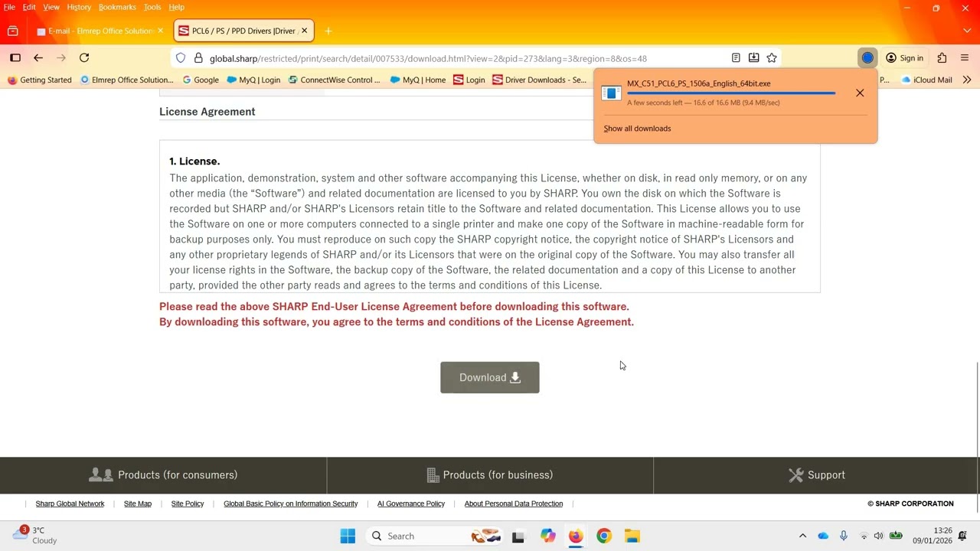Bookmark this page with star icon

tap(772, 58)
